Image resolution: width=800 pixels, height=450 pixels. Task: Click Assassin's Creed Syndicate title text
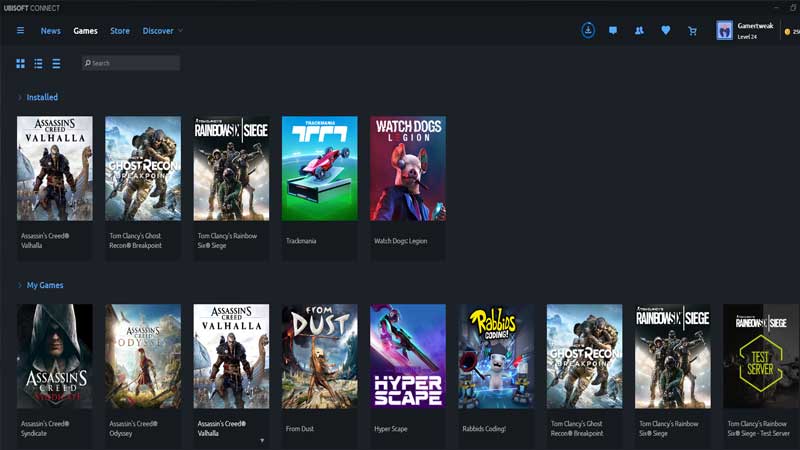click(45, 429)
